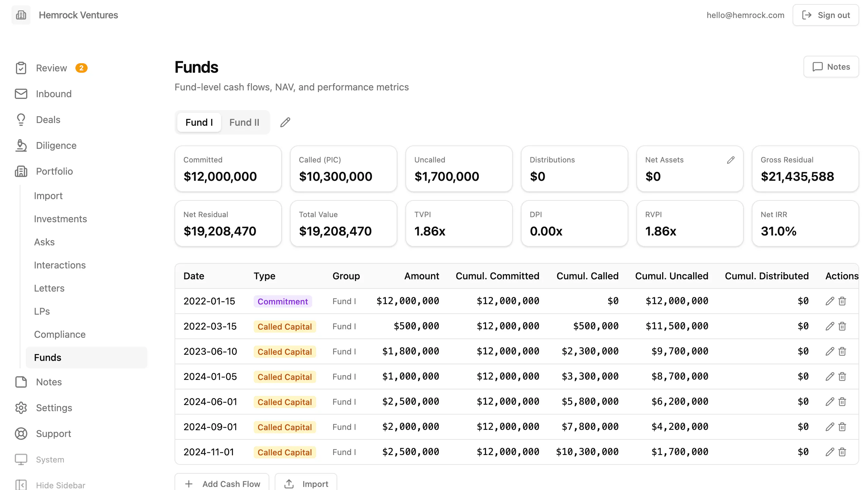Open the Notes panel button near the Funds title
868x490 pixels.
click(x=831, y=67)
